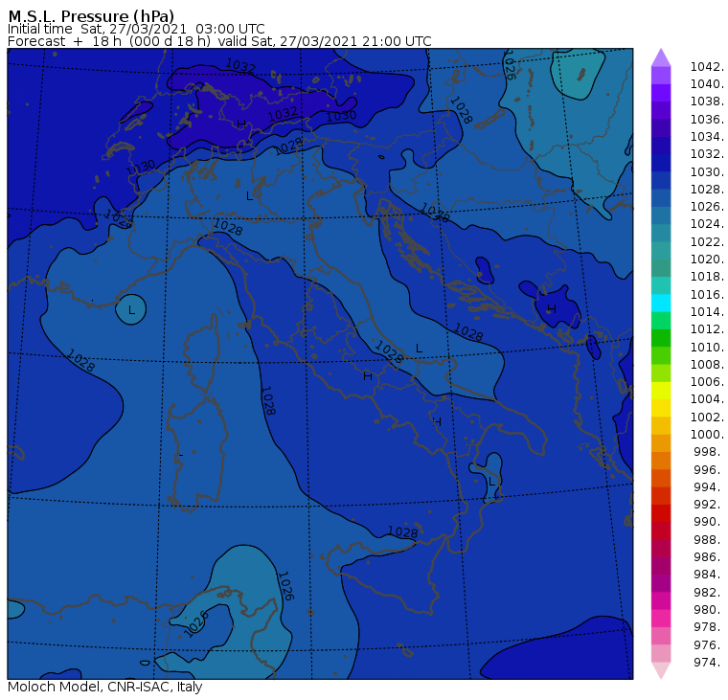Click the purple upward arrow atop the colorbar
The height and width of the screenshot is (700, 728).
pos(661,57)
